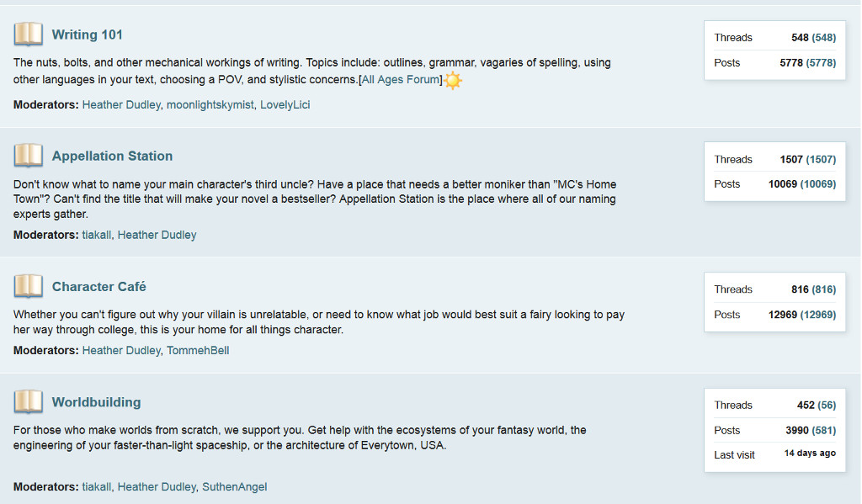Click Heather Dudley under Character Café
Viewport: 862px width, 504px height.
pyautogui.click(x=120, y=350)
